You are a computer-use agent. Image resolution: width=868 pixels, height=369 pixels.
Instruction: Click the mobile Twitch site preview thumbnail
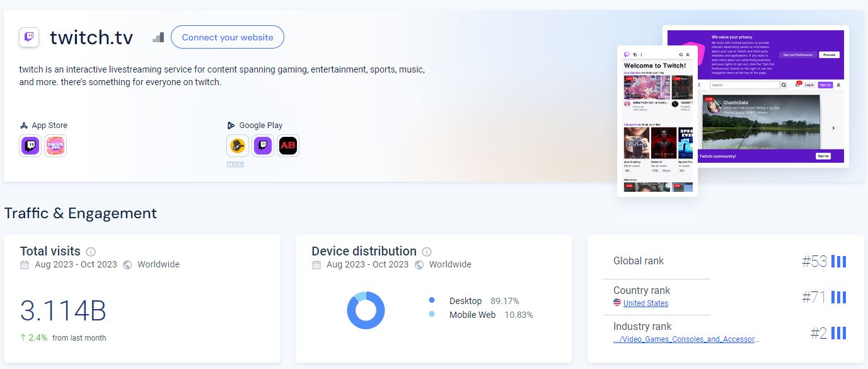[x=657, y=120]
